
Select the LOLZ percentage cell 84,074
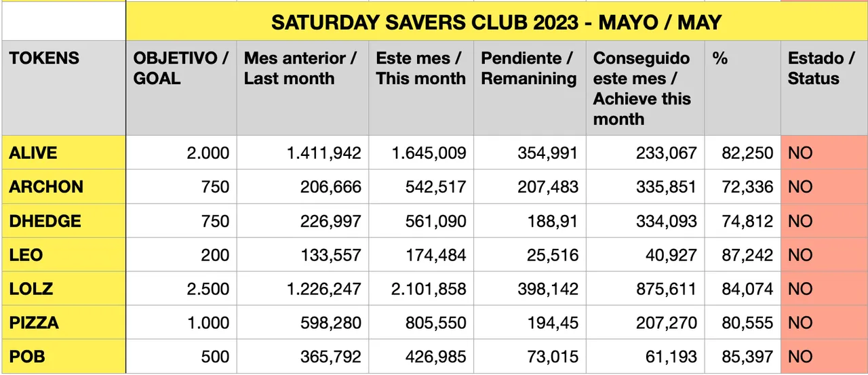coord(747,289)
